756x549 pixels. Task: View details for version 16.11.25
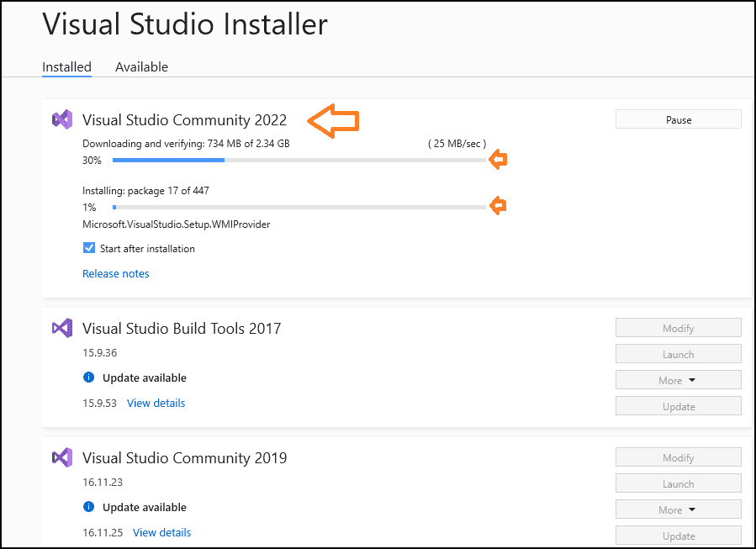point(161,533)
